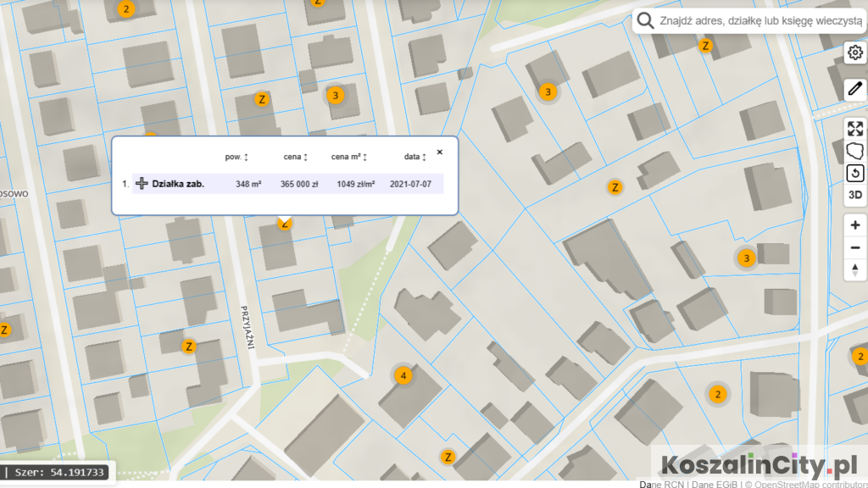
Task: Zoom out with the minus button
Action: pos(855,247)
